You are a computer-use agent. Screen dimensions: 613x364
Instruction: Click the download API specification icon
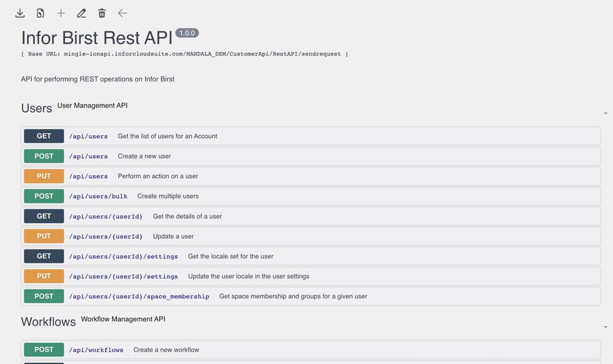click(20, 12)
